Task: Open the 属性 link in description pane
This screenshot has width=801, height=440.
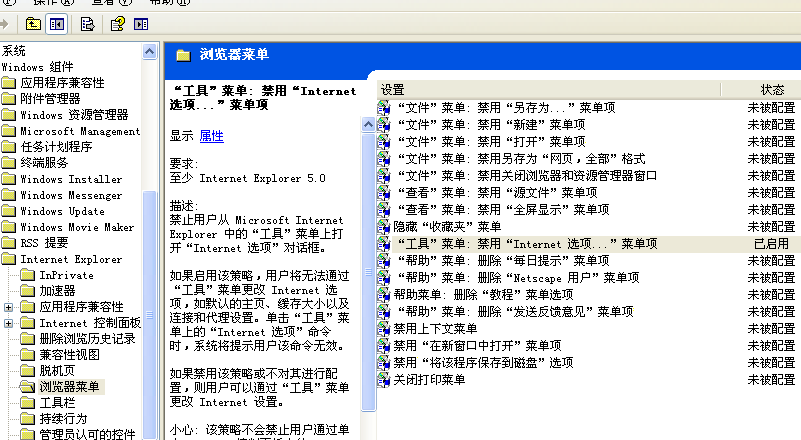Action: [x=211, y=136]
